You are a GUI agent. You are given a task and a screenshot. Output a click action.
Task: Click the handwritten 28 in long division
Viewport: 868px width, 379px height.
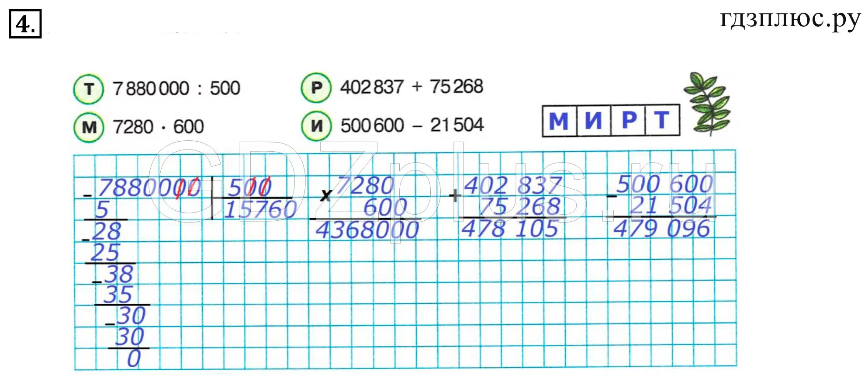107,231
